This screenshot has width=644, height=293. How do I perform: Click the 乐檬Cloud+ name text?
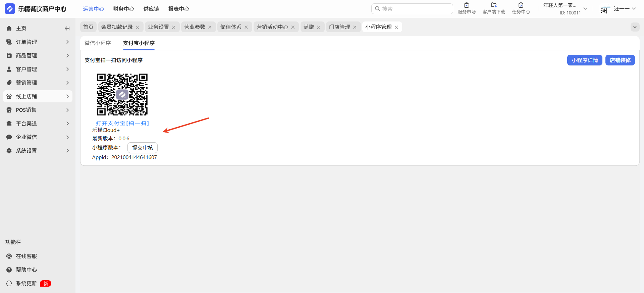click(106, 130)
